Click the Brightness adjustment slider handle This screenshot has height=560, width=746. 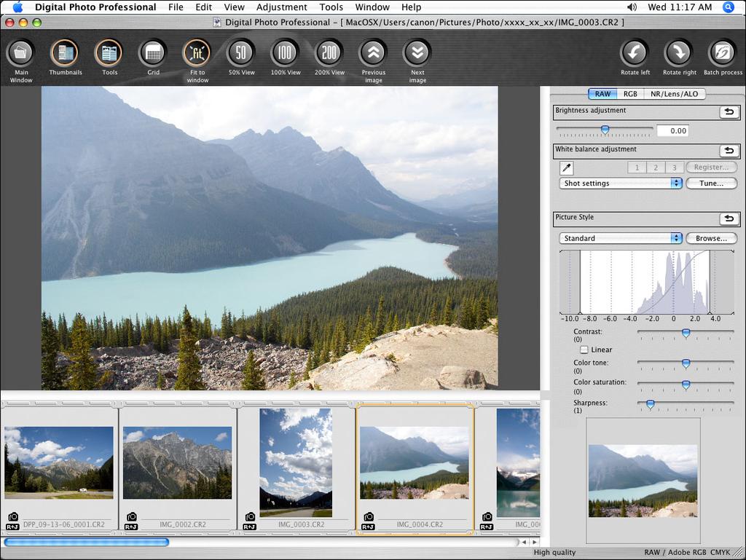click(x=605, y=130)
